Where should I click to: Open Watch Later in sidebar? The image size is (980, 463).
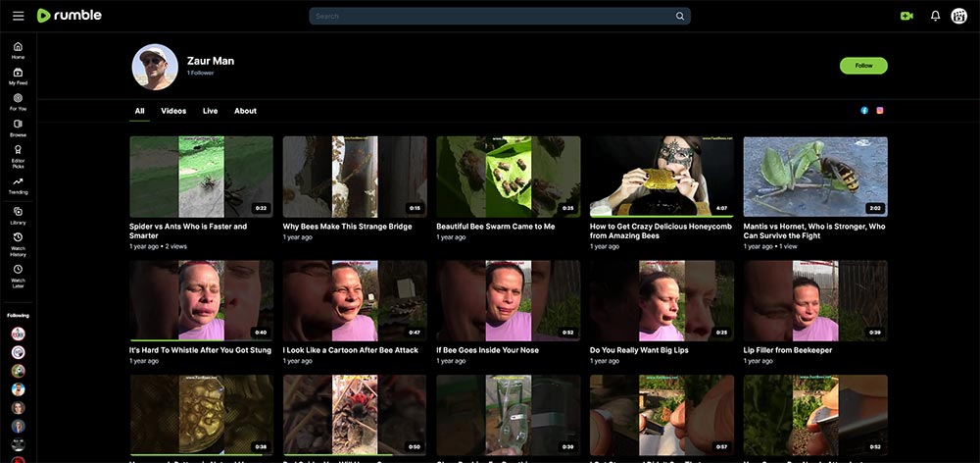click(18, 276)
